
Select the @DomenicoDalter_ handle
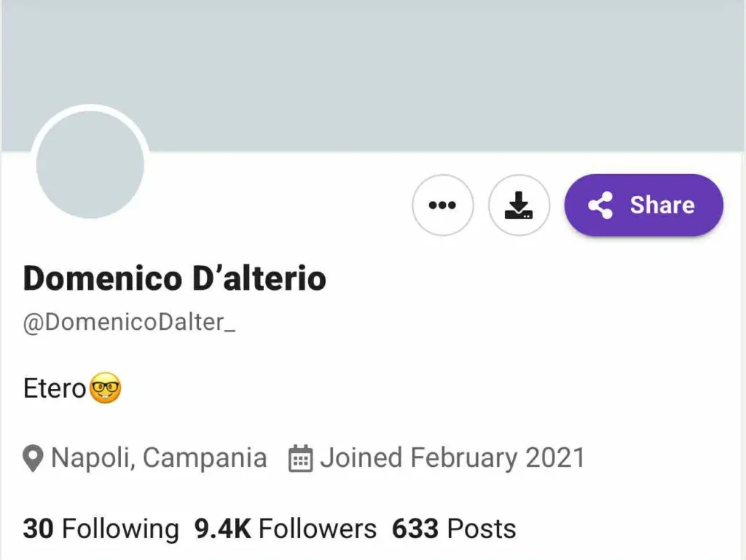130,323
